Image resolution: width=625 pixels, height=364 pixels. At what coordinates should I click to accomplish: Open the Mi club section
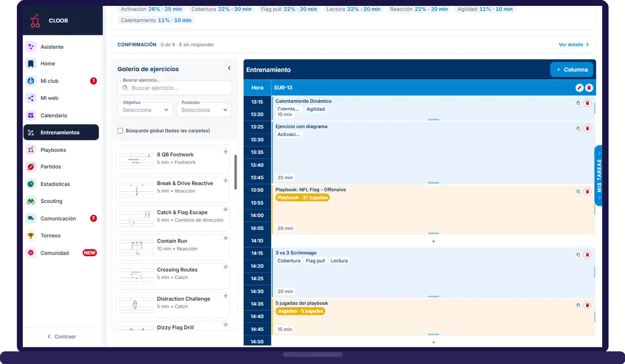[62, 81]
